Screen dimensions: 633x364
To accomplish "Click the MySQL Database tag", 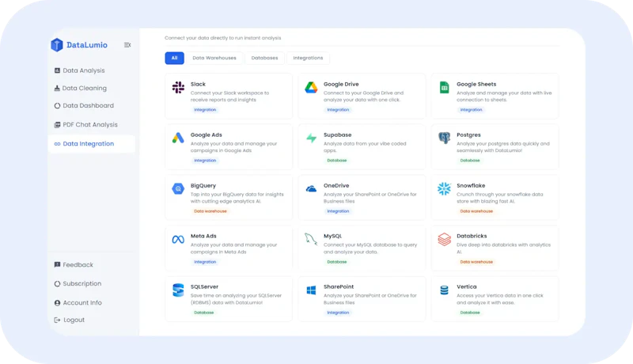I will [x=337, y=262].
